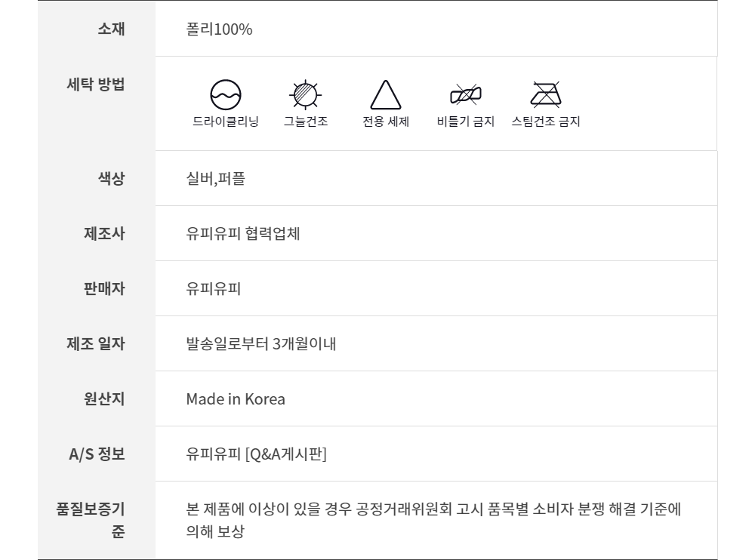Click the 판매자 seller value 유피유피
Image resolution: width=755 pixels, height=560 pixels.
click(213, 289)
